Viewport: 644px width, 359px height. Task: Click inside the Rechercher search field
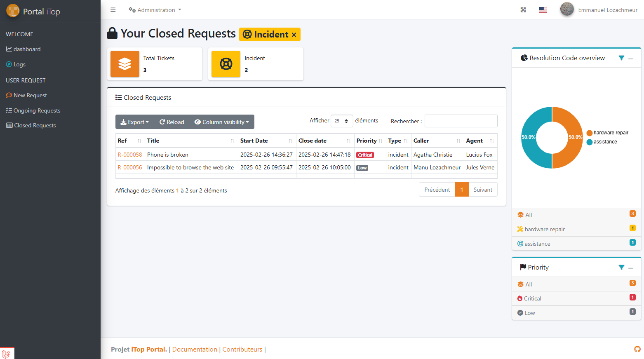(x=461, y=121)
